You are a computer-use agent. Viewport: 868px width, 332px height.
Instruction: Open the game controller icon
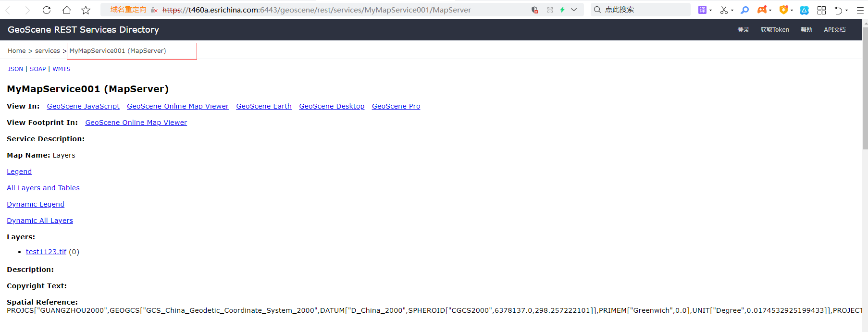[x=762, y=10]
